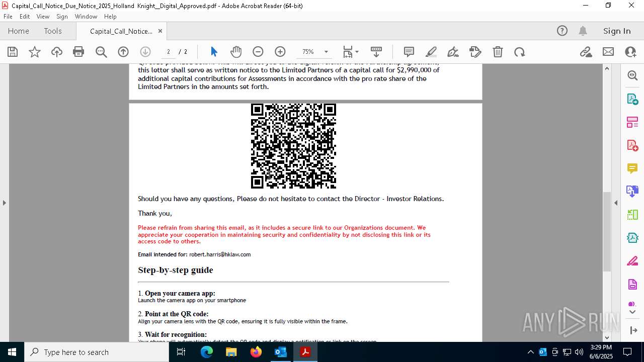Activate the hand pan tool
The width and height of the screenshot is (644, 362).
(x=236, y=52)
